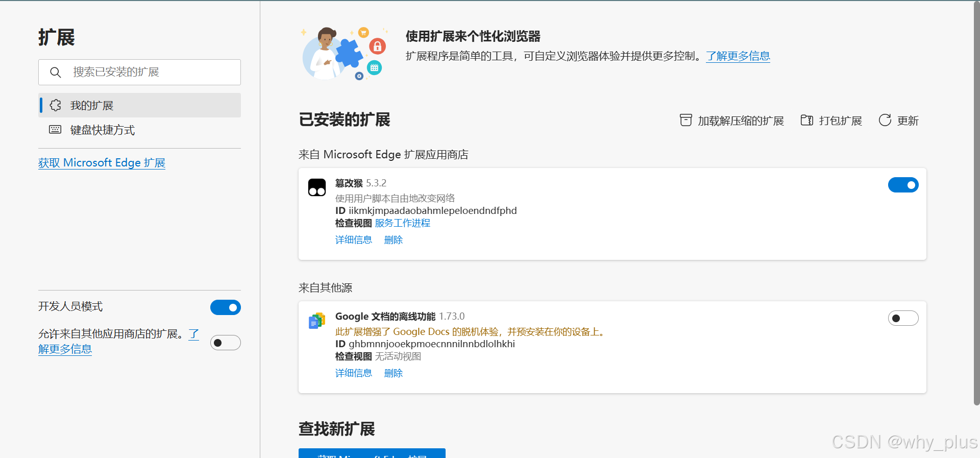Click ID iikmkjmpaadaobahmlepeloendndfphd text
Image resolution: width=980 pixels, height=458 pixels.
[x=426, y=210]
